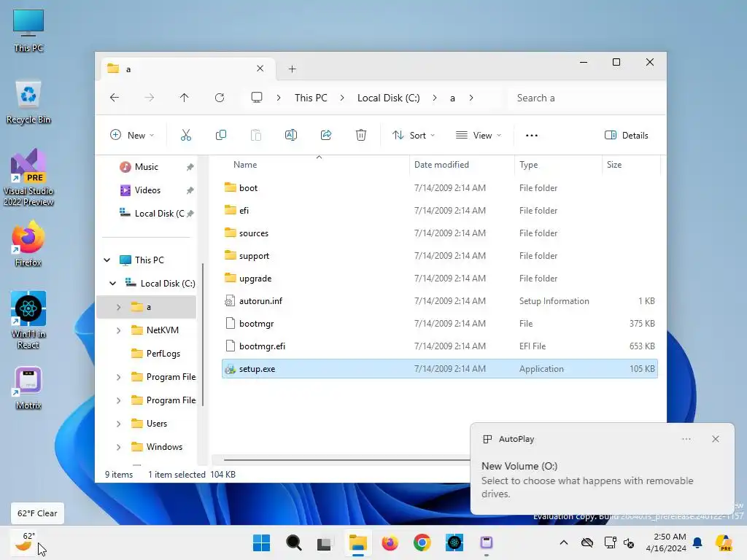Image resolution: width=747 pixels, height=560 pixels.
Task: Click chevron after This PC breadcrumb
Action: (342, 98)
